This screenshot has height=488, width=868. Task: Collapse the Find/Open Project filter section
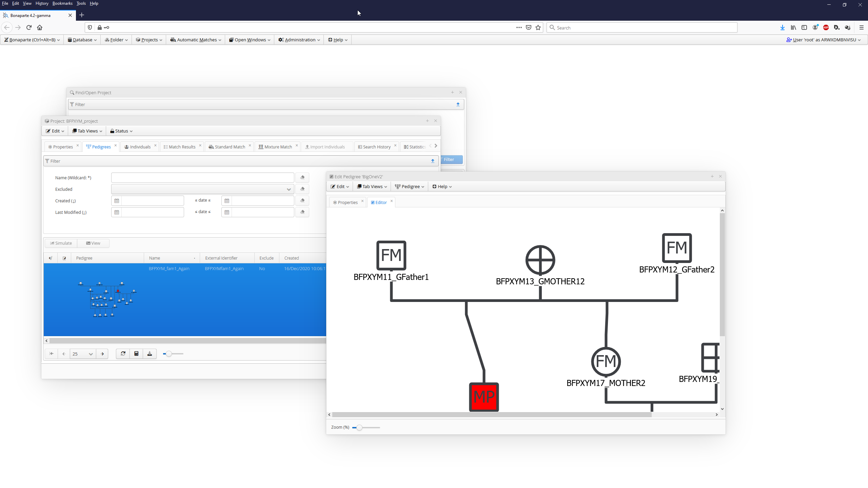pyautogui.click(x=458, y=104)
